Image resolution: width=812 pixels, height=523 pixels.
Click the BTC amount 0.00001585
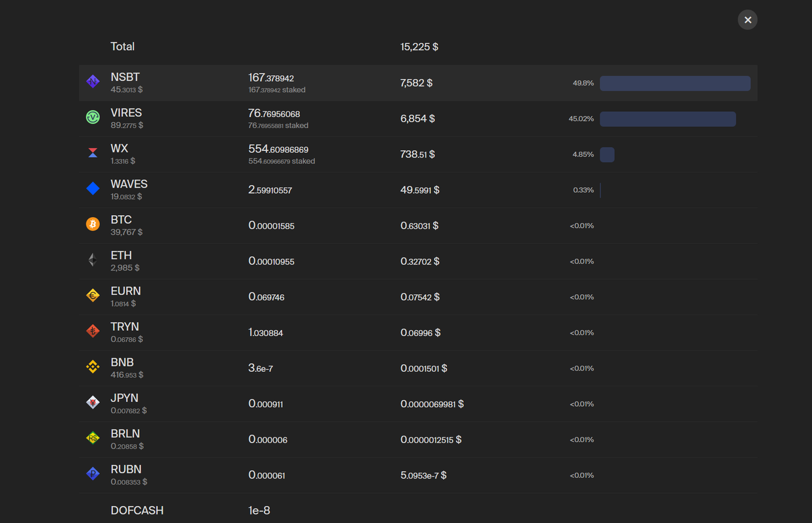pyautogui.click(x=272, y=226)
